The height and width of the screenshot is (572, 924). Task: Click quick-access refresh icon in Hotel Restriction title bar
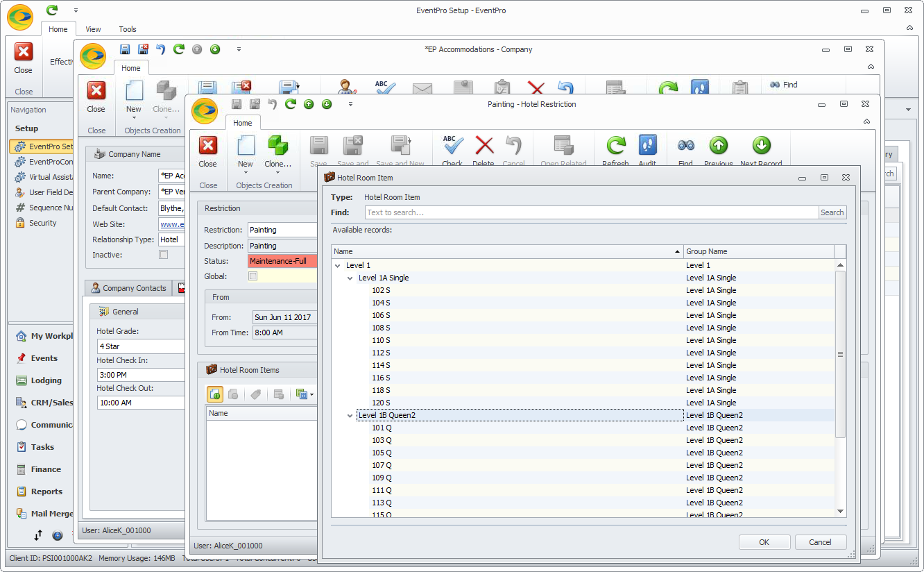coord(290,104)
